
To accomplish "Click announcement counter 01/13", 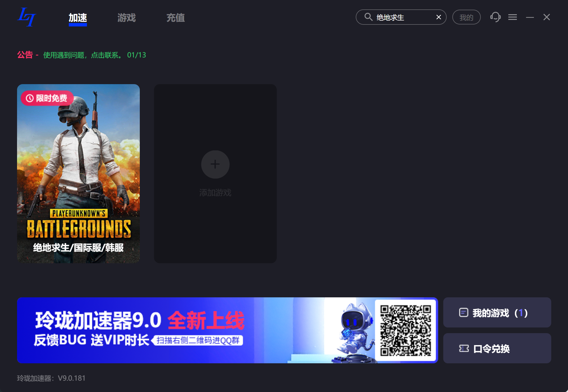I will click(136, 55).
